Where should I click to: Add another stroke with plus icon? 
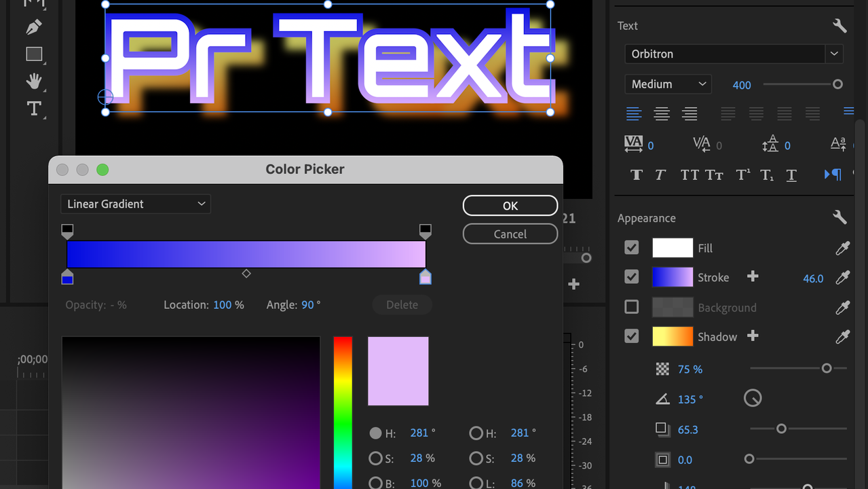click(753, 276)
